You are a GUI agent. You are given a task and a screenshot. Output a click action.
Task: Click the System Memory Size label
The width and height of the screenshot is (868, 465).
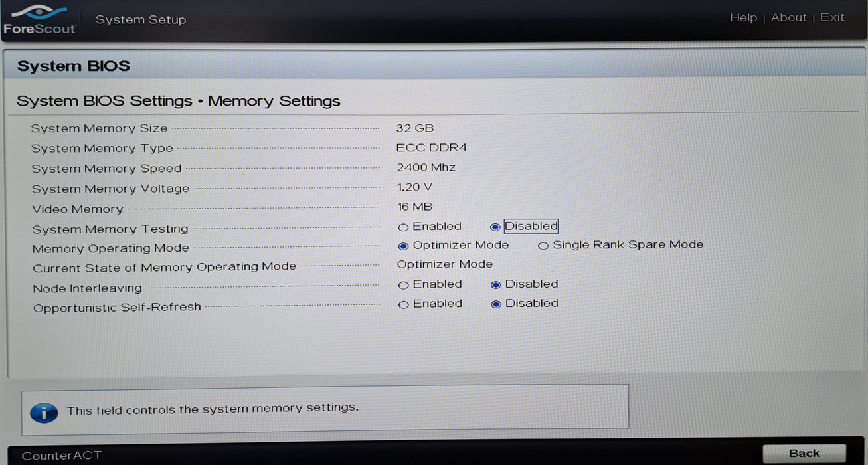[100, 129]
